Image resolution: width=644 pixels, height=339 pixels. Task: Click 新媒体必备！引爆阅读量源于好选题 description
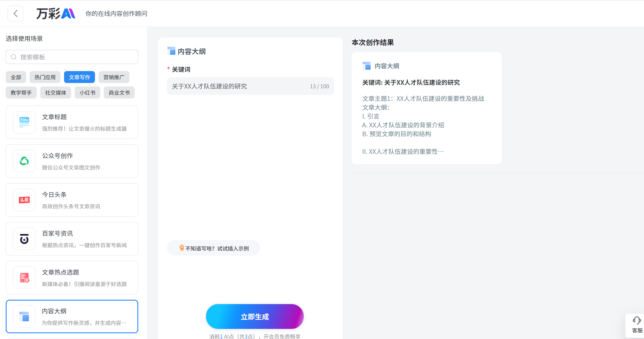click(85, 284)
